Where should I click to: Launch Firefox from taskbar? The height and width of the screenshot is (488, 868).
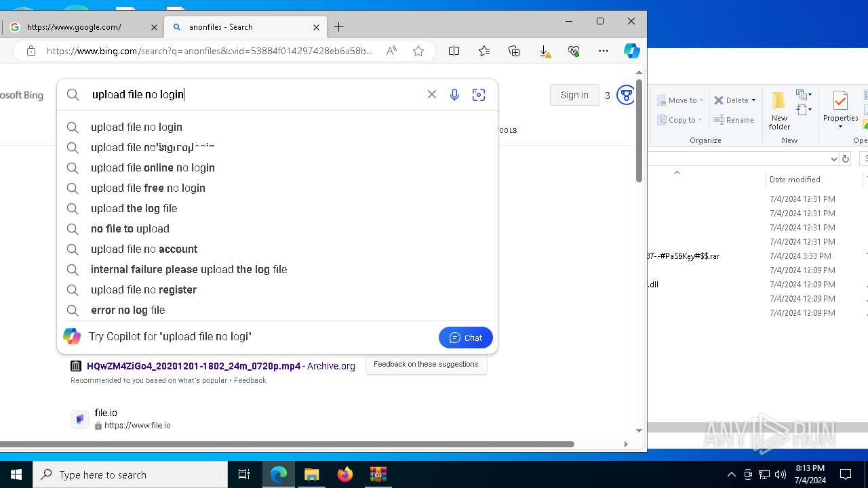pyautogui.click(x=345, y=475)
